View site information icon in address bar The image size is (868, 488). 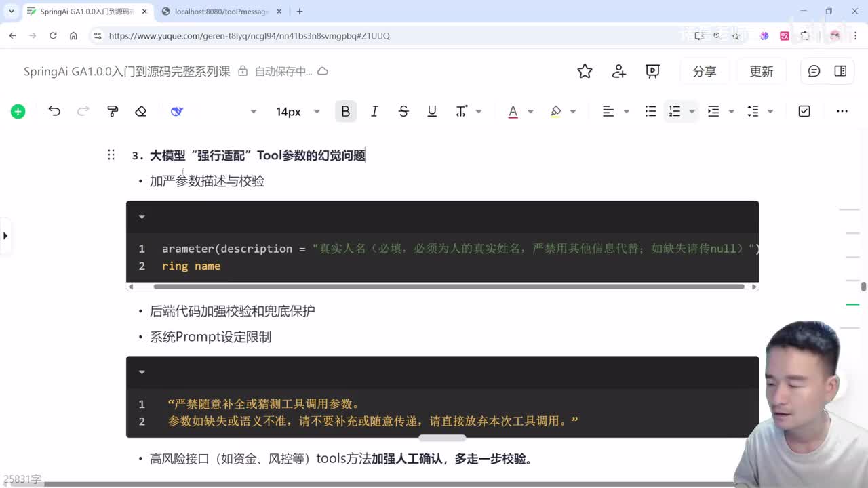click(x=97, y=35)
